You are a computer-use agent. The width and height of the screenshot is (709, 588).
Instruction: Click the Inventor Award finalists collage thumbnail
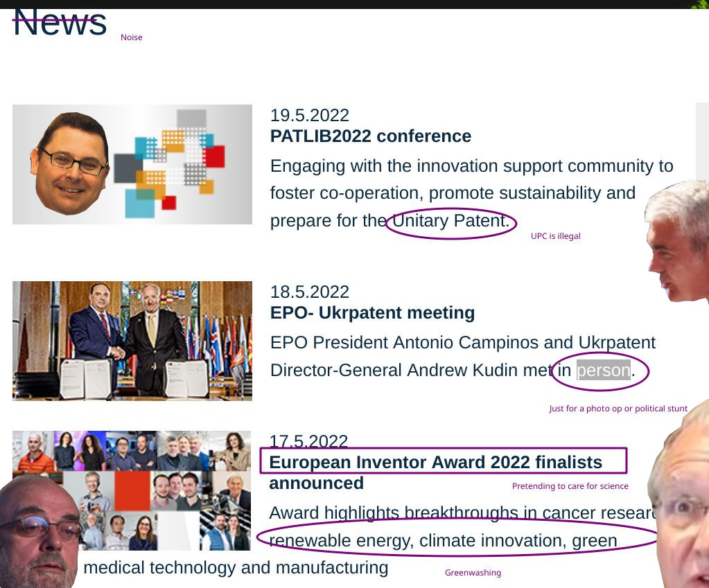point(132,490)
